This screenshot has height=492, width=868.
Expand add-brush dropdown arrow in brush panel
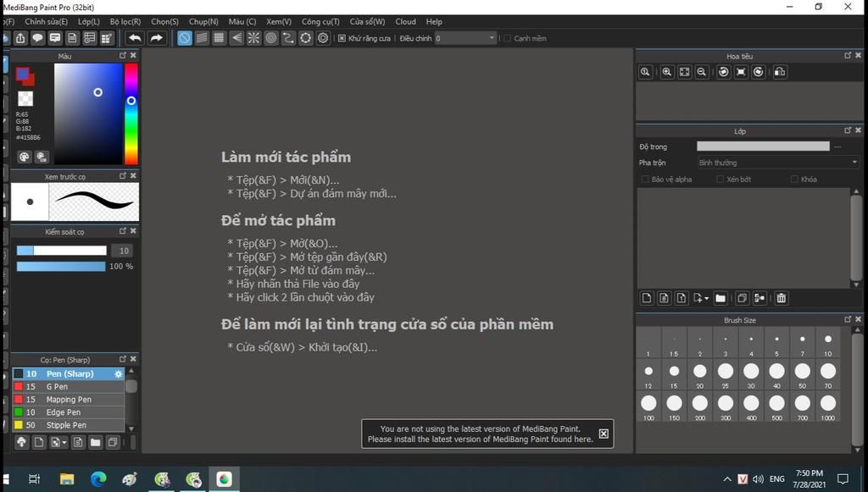point(64,443)
